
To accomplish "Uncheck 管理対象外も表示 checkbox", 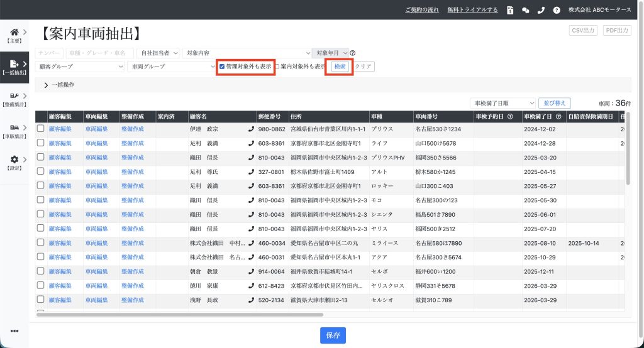I will [x=222, y=66].
